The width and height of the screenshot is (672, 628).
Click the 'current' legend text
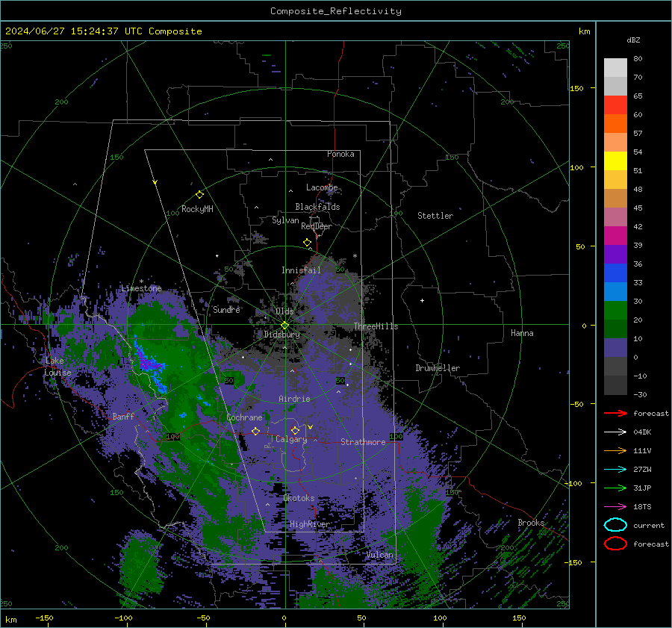pos(649,525)
